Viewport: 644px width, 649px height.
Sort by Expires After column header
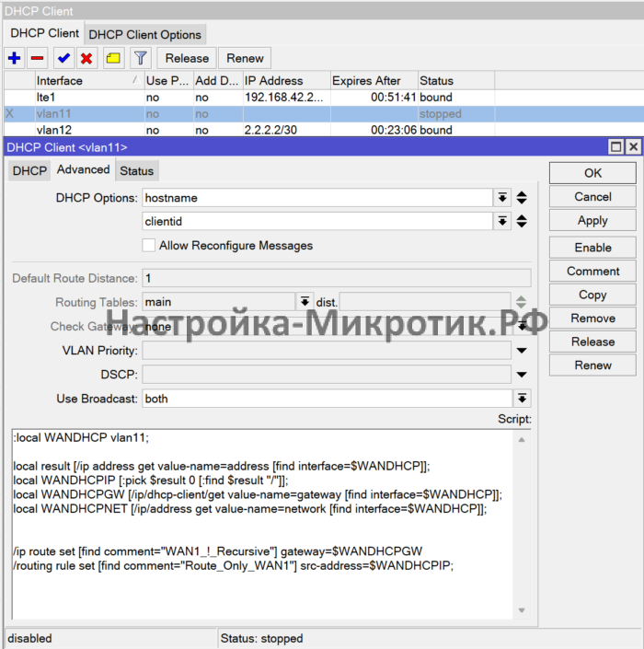tap(374, 81)
